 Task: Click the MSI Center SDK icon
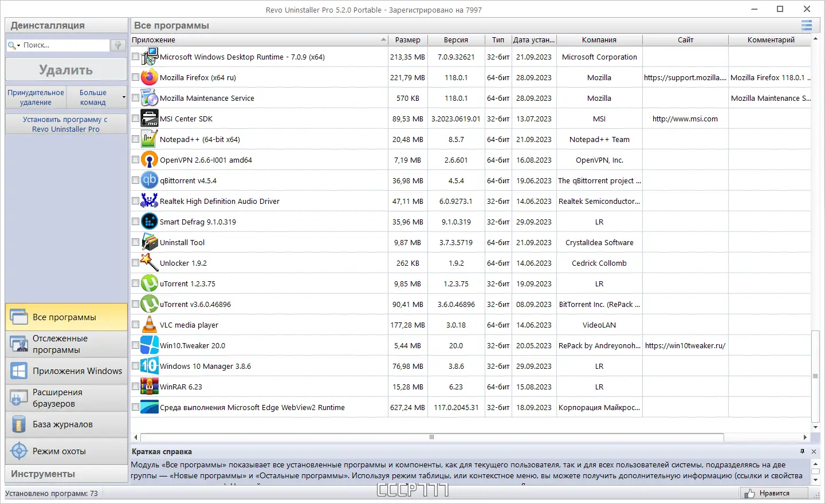(x=150, y=119)
